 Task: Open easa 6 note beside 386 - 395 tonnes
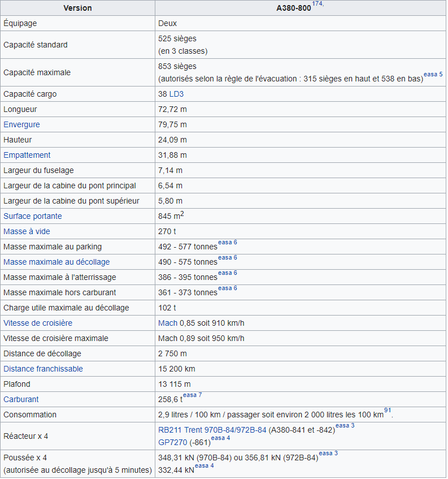click(227, 273)
